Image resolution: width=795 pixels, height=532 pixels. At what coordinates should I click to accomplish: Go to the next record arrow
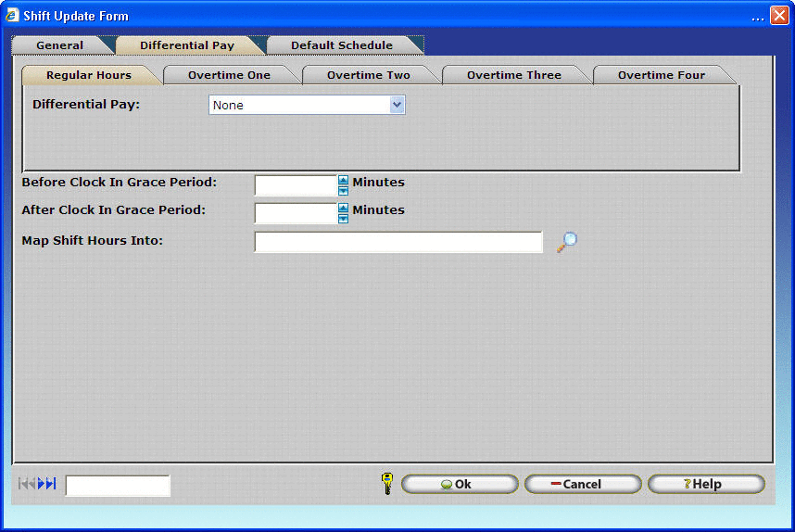[42, 484]
